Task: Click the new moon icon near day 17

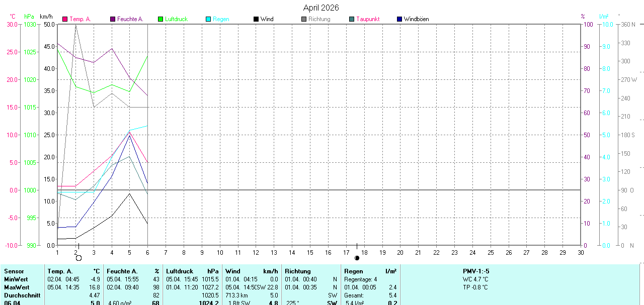Action: pos(357,258)
